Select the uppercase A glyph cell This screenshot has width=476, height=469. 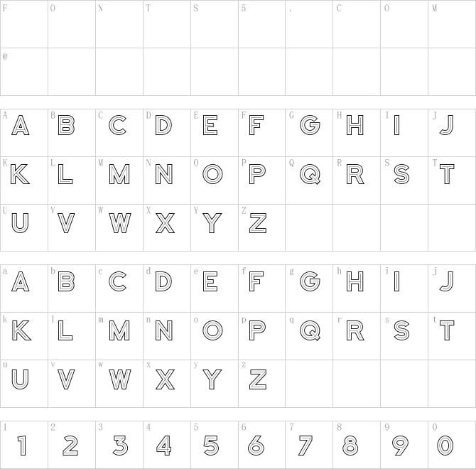[24, 133]
